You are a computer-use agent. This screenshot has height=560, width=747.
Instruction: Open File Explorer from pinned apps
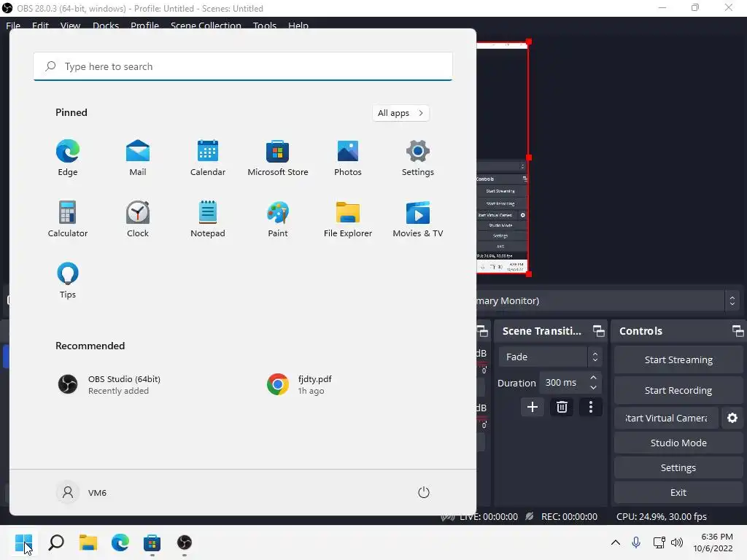pyautogui.click(x=348, y=219)
